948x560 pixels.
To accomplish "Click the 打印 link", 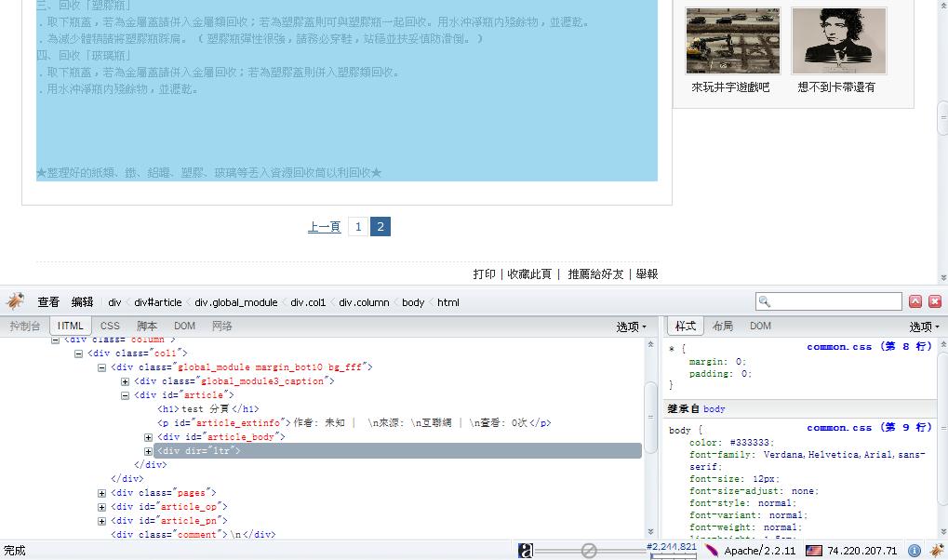I will pos(485,273).
